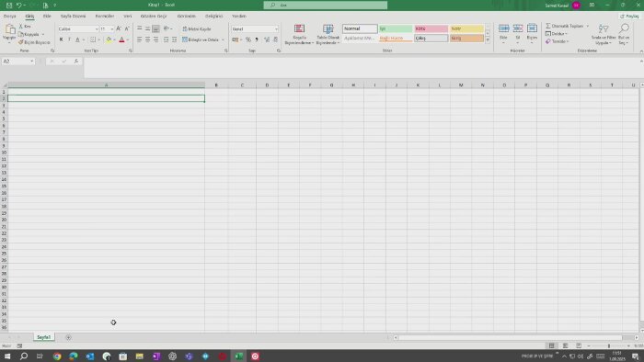Click the Yapıştır (Paste) icon

click(9, 30)
